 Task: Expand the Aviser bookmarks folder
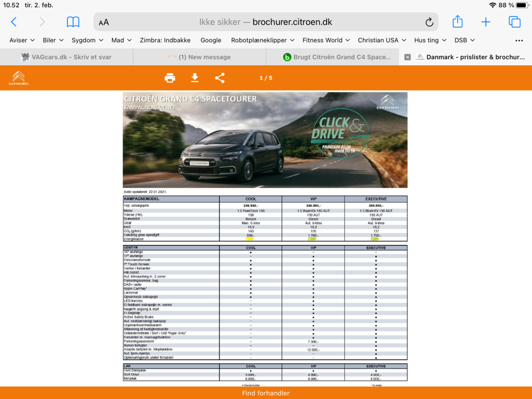click(22, 40)
